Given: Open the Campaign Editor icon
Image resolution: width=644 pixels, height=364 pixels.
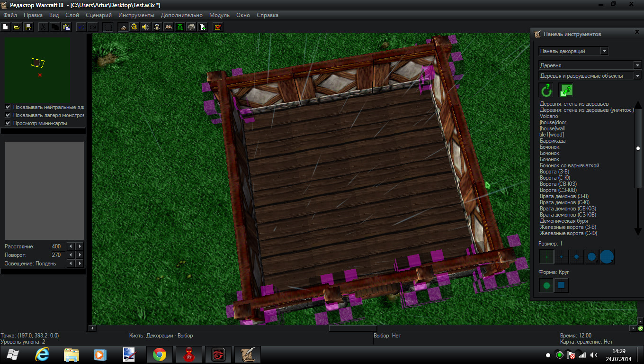Looking at the screenshot, I should coord(169,27).
